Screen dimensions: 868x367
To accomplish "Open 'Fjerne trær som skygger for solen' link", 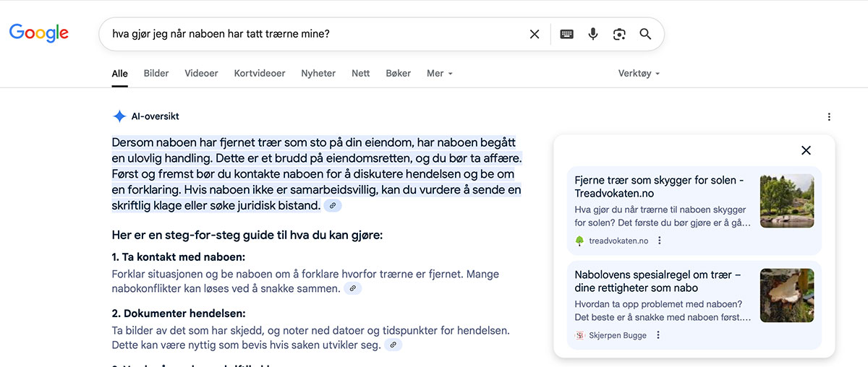I will (x=659, y=186).
